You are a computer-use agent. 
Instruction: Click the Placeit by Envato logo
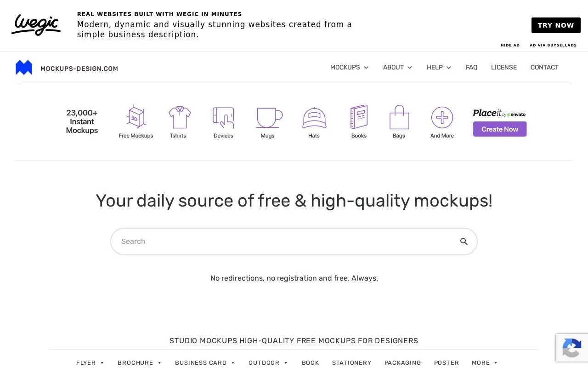point(499,113)
